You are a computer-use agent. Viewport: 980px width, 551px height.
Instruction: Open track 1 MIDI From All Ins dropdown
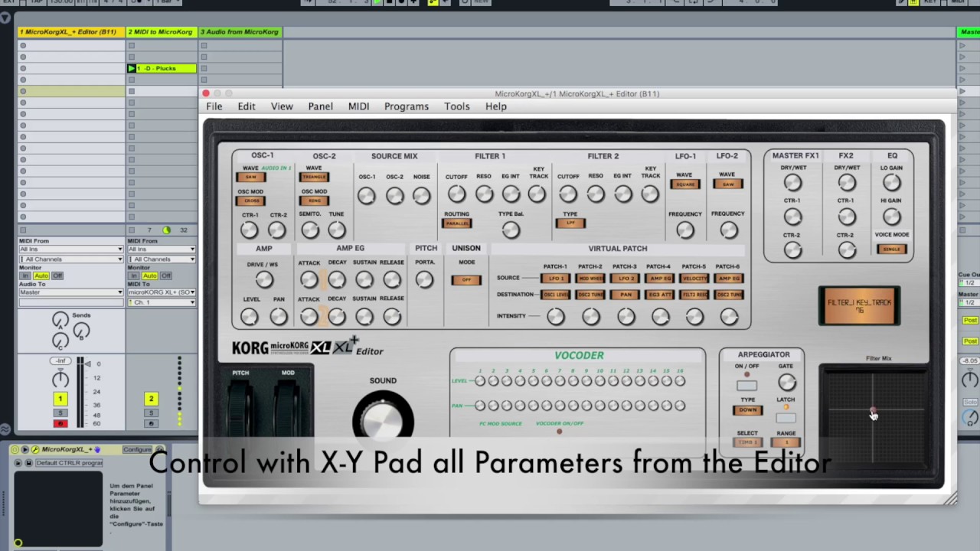click(72, 249)
